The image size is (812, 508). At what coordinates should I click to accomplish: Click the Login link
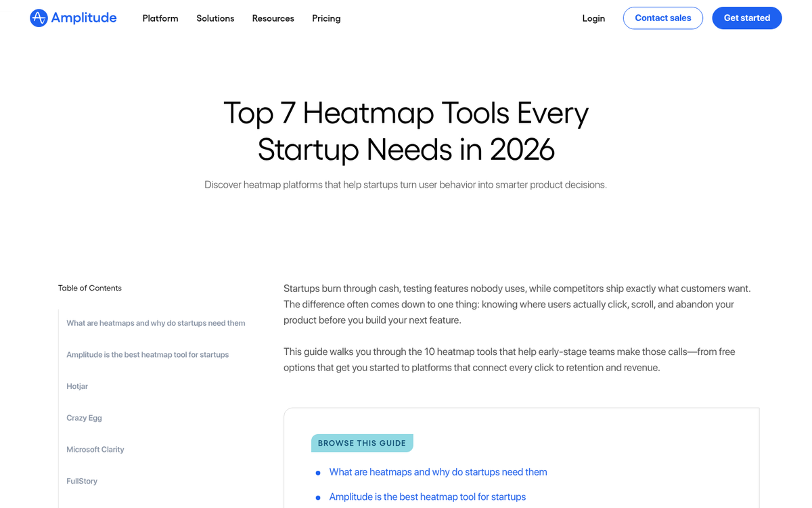pyautogui.click(x=593, y=18)
